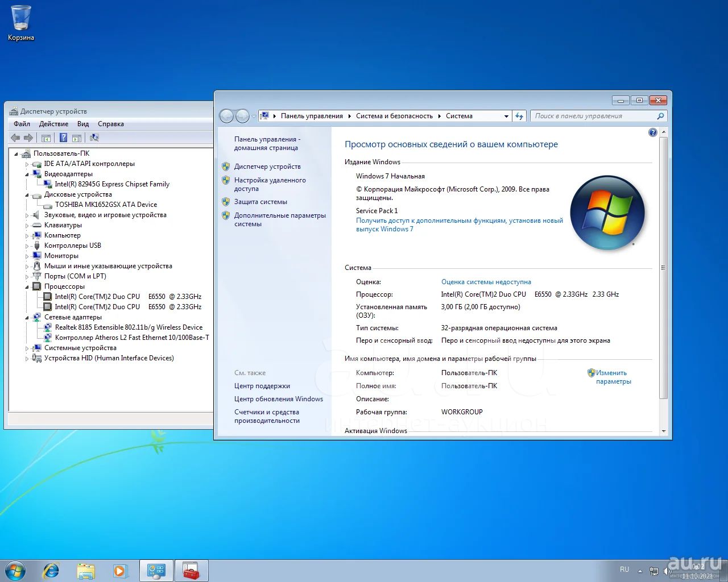The image size is (728, 582).
Task: Expand IDE ATA/ATAPI контроллеры node
Action: point(27,164)
